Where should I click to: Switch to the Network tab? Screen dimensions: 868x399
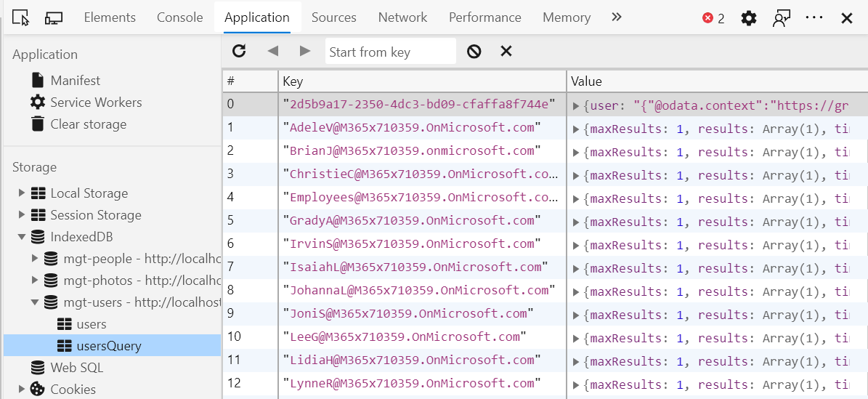[x=402, y=17]
